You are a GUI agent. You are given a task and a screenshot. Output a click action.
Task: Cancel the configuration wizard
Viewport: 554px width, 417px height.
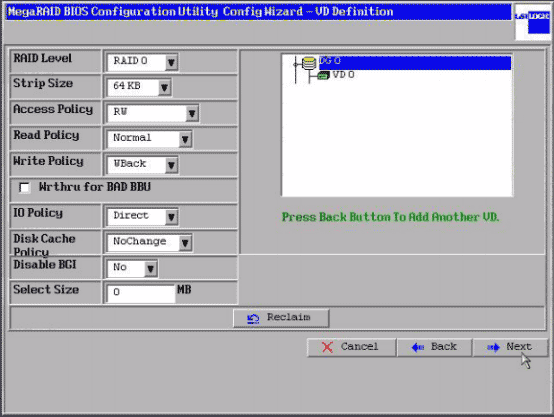(351, 347)
